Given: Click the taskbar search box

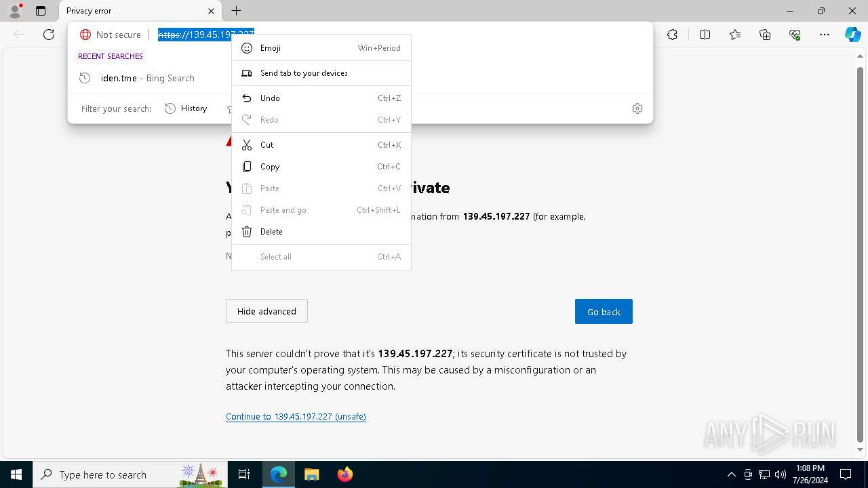Looking at the screenshot, I should (x=130, y=474).
